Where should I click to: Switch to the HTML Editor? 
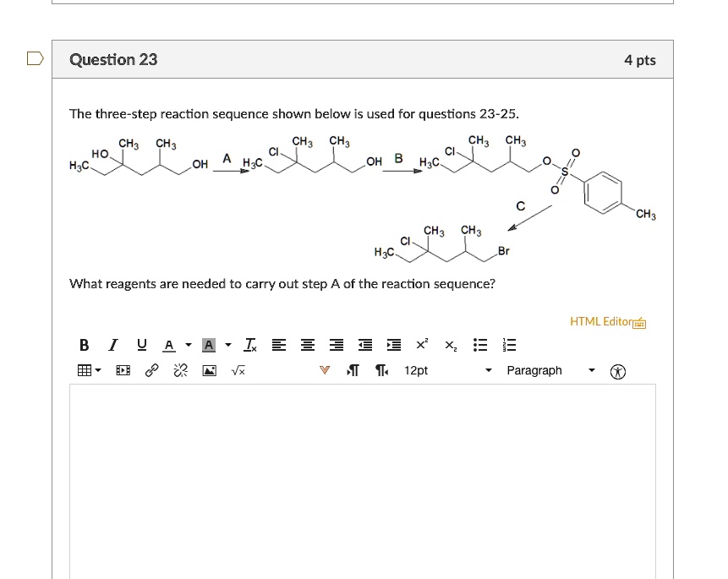pos(603,321)
